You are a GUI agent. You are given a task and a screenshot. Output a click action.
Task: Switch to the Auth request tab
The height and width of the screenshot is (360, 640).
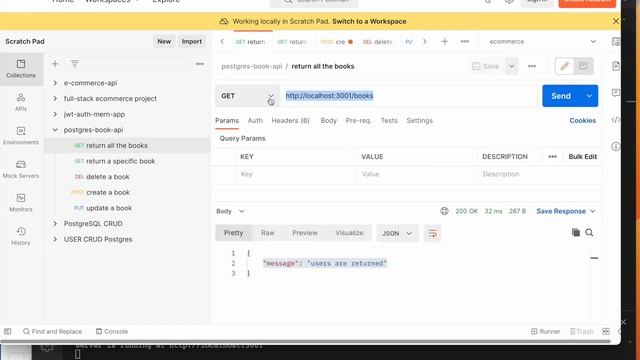tap(255, 120)
